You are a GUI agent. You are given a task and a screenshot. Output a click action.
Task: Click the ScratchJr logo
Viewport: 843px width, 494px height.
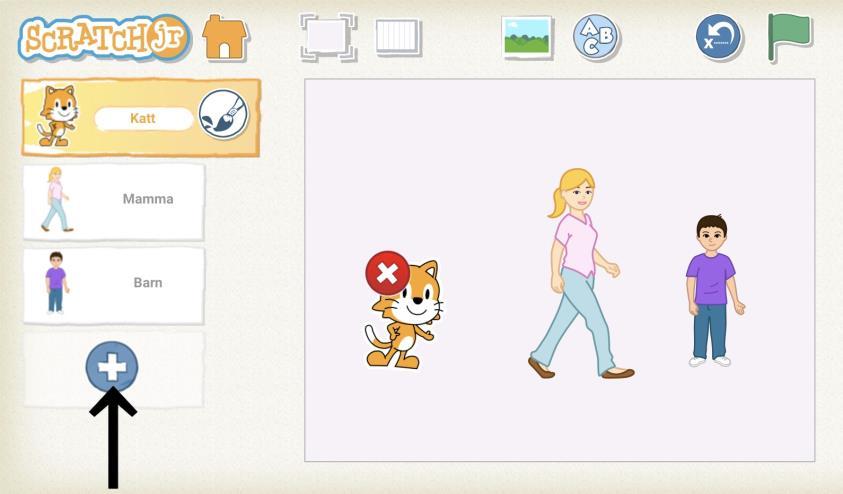(x=104, y=37)
